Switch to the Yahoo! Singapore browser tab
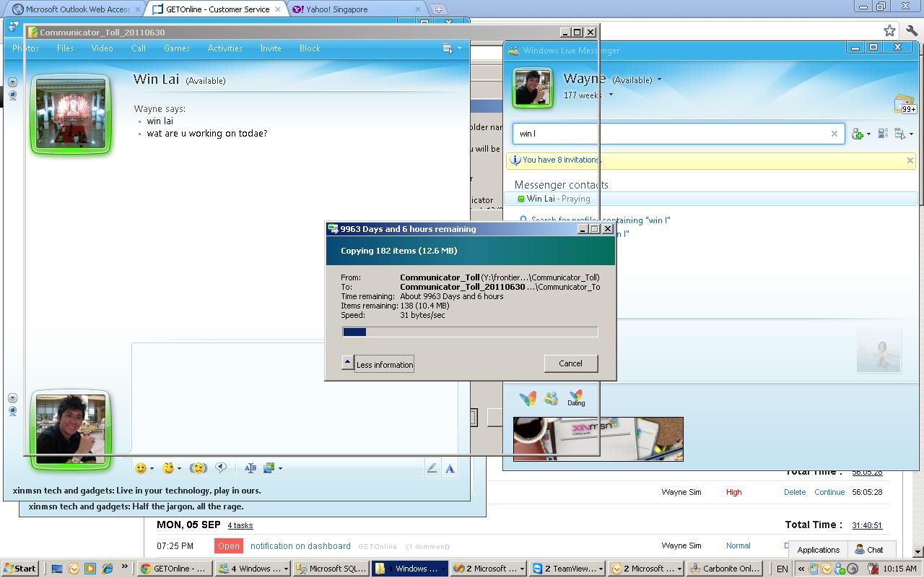This screenshot has height=578, width=924. (357, 9)
